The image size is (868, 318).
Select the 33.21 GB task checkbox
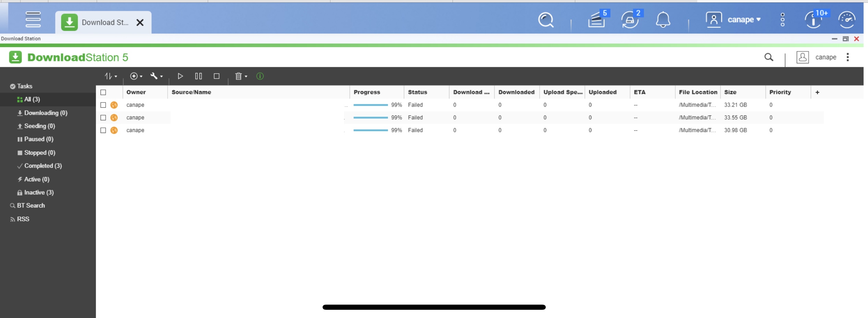click(103, 105)
